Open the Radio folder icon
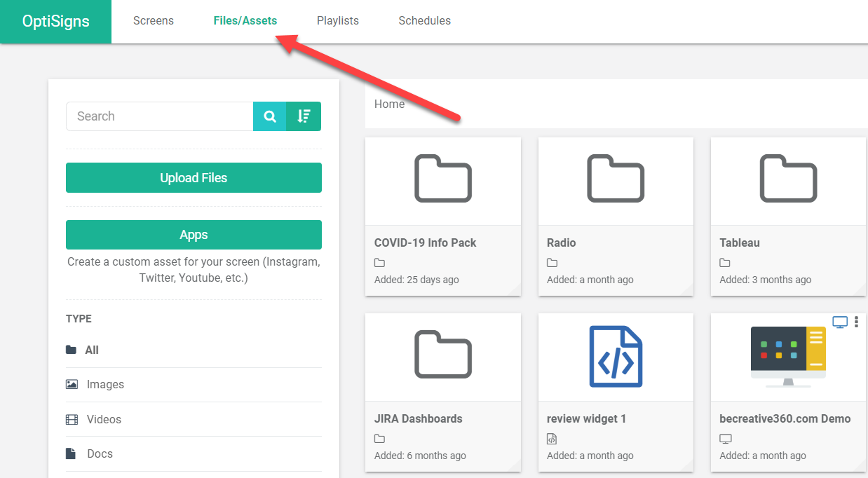 (615, 179)
